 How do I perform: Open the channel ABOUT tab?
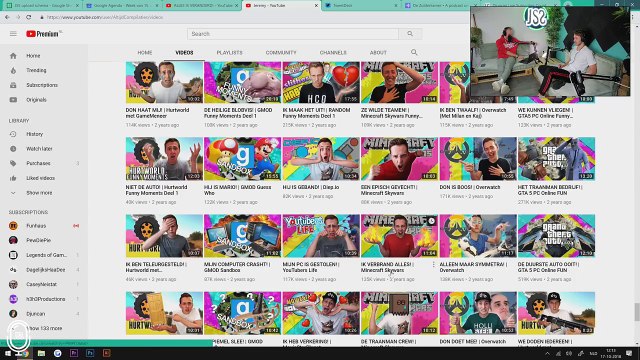coord(378,53)
